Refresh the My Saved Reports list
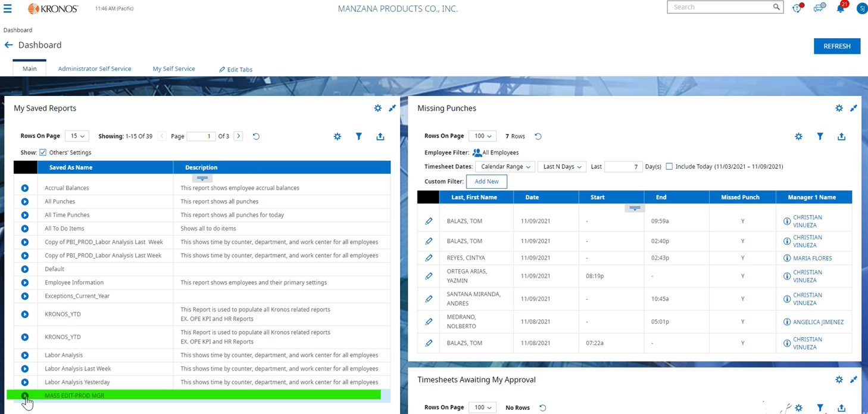Image resolution: width=868 pixels, height=414 pixels. click(x=256, y=136)
